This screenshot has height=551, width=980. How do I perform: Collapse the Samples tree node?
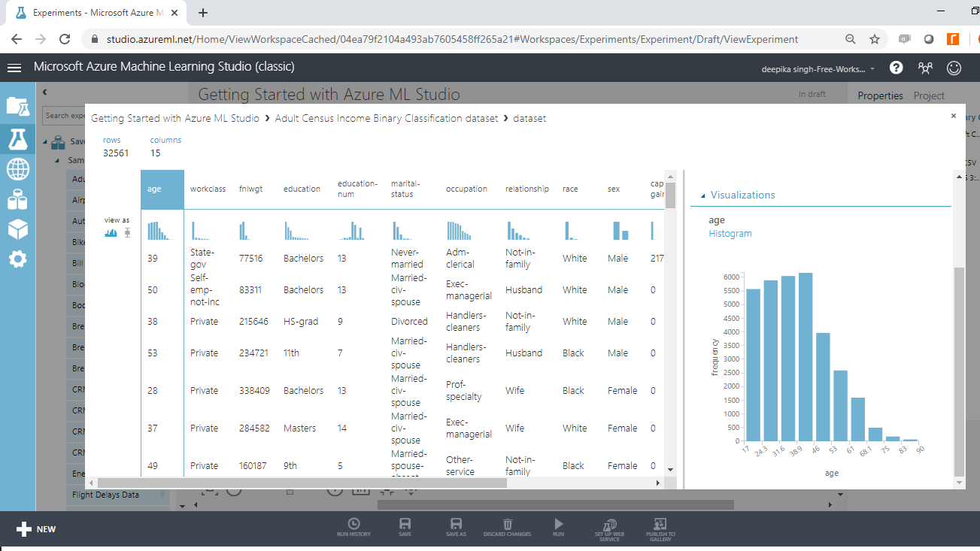click(x=59, y=161)
